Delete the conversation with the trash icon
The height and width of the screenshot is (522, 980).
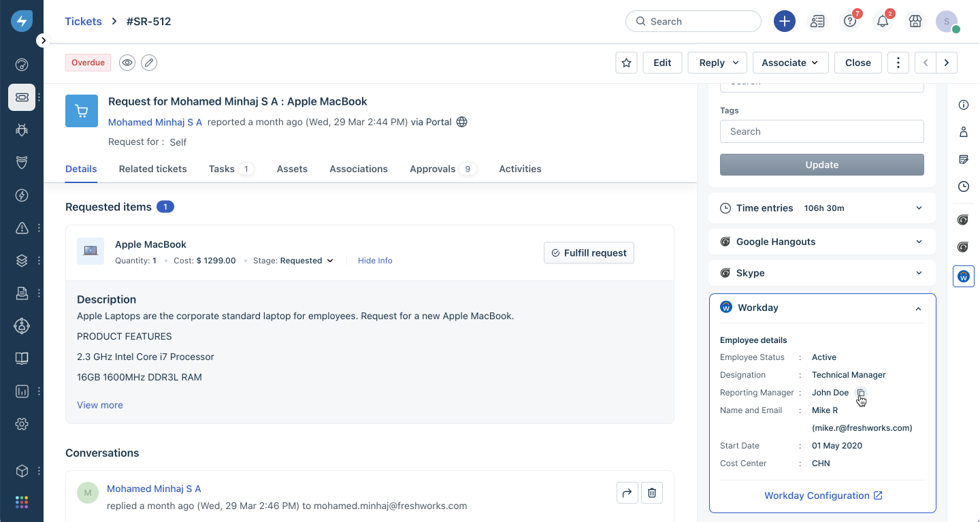[x=652, y=493]
